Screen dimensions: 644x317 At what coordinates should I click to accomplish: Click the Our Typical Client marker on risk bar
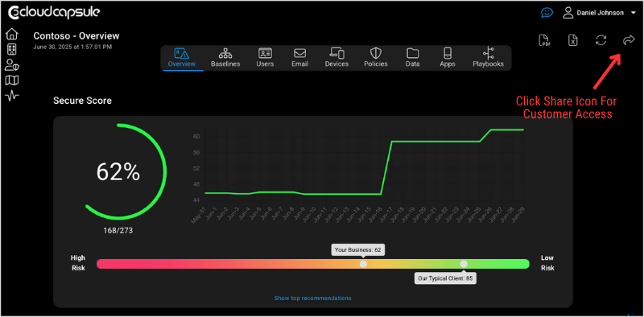point(464,264)
